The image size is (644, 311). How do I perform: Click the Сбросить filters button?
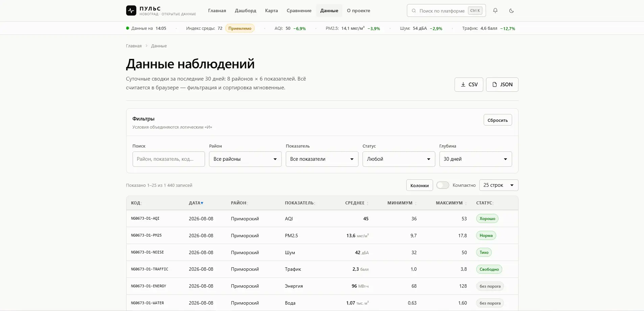click(498, 120)
